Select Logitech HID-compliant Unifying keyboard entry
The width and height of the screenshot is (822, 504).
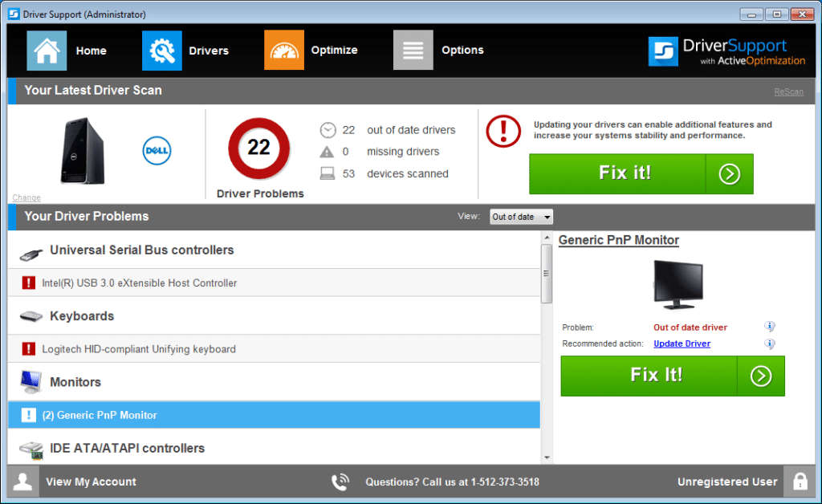point(139,349)
